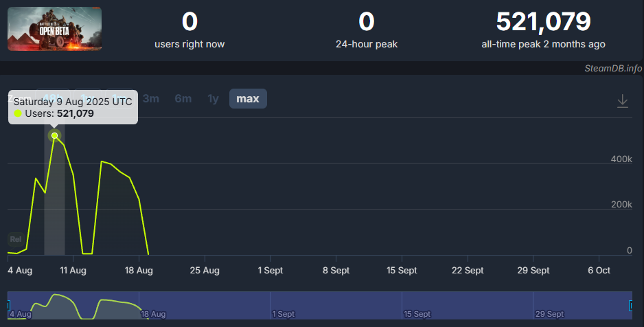This screenshot has height=327, width=644.
Task: Click the 1 Sept x-axis label
Action: pos(271,271)
